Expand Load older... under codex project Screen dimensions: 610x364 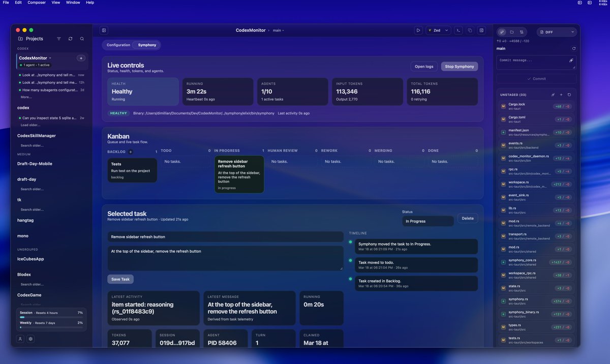[x=30, y=125]
